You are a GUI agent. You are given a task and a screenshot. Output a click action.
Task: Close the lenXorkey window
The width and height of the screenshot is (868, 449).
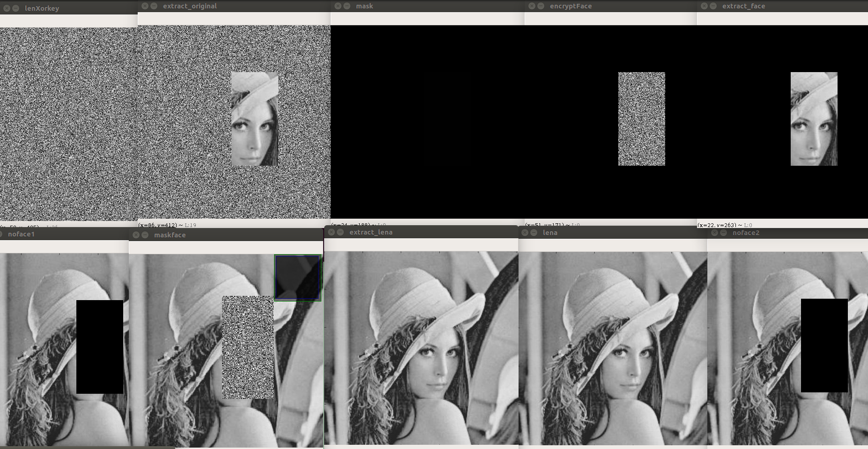pyautogui.click(x=6, y=8)
